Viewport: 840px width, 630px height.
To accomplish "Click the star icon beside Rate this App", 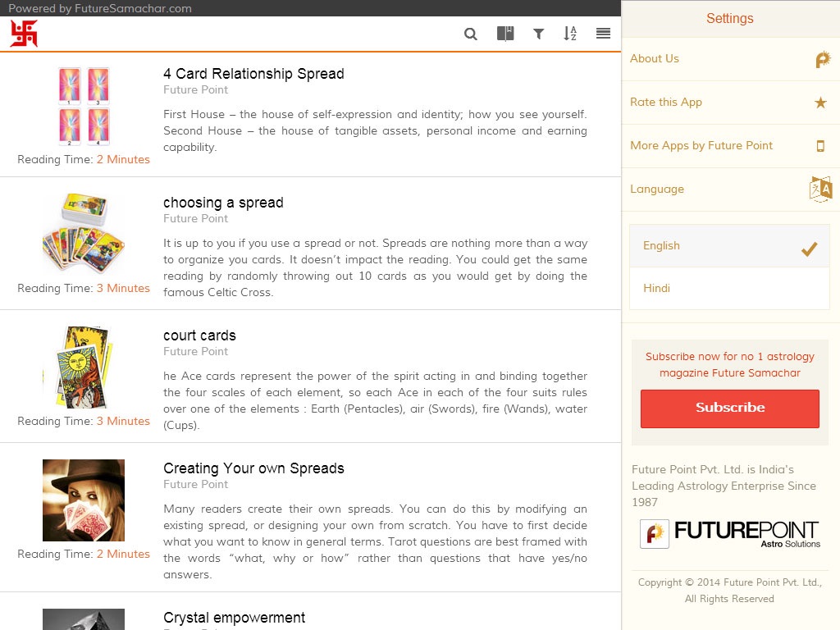I will [820, 103].
